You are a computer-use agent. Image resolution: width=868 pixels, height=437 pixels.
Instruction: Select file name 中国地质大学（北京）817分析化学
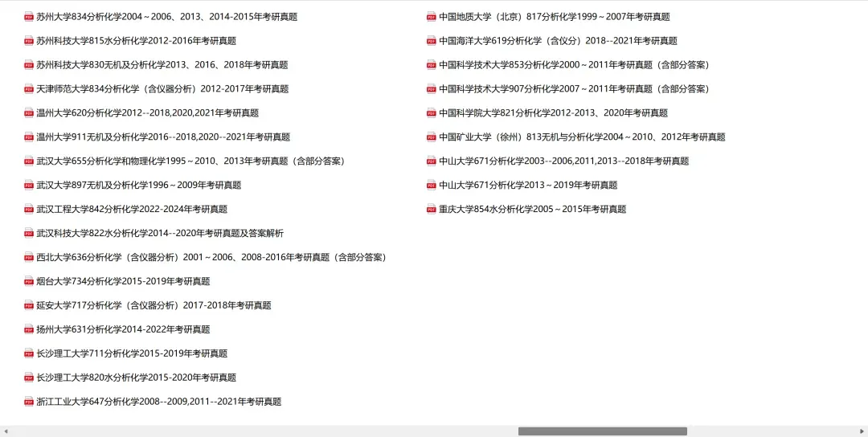tap(554, 17)
